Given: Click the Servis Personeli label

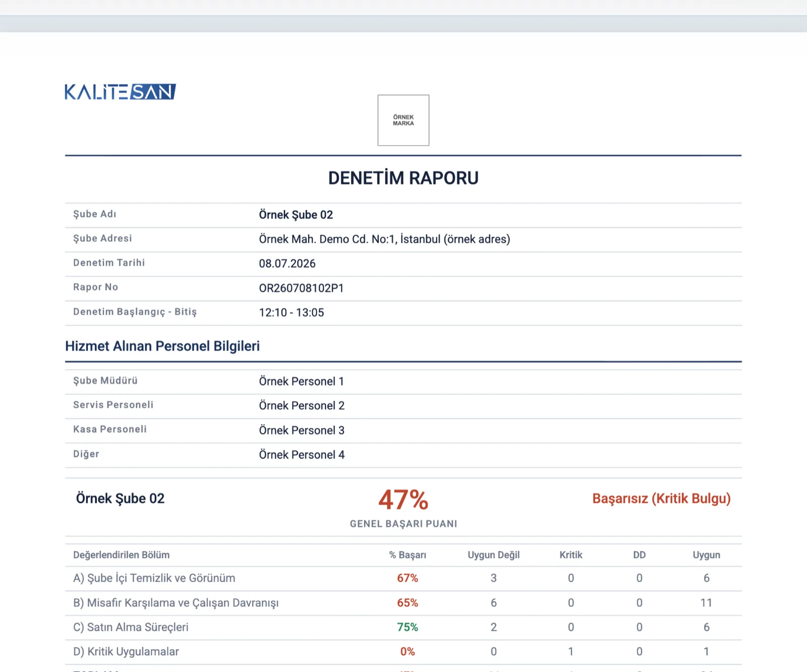Looking at the screenshot, I should click(x=113, y=405).
